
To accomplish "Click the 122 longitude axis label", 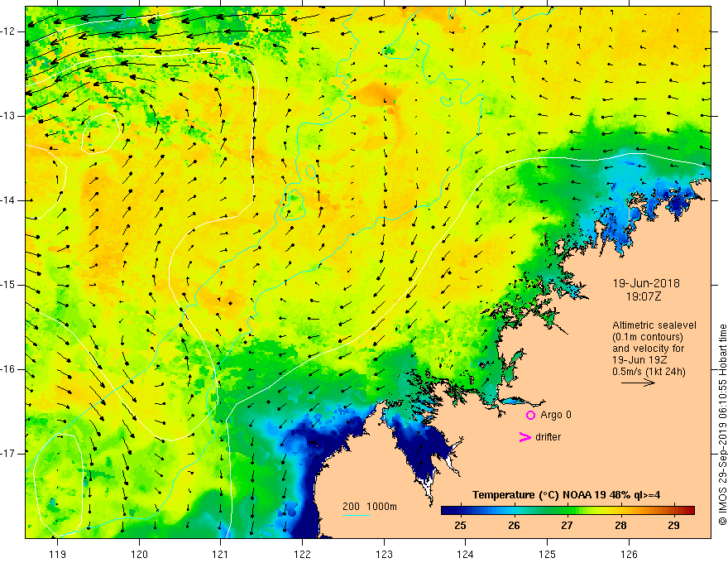I will pyautogui.click(x=302, y=554).
